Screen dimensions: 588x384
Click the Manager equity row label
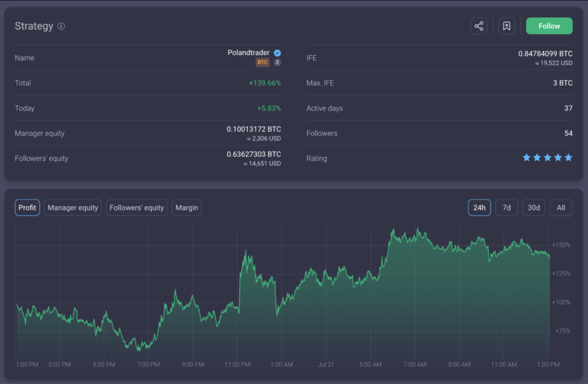coord(40,133)
